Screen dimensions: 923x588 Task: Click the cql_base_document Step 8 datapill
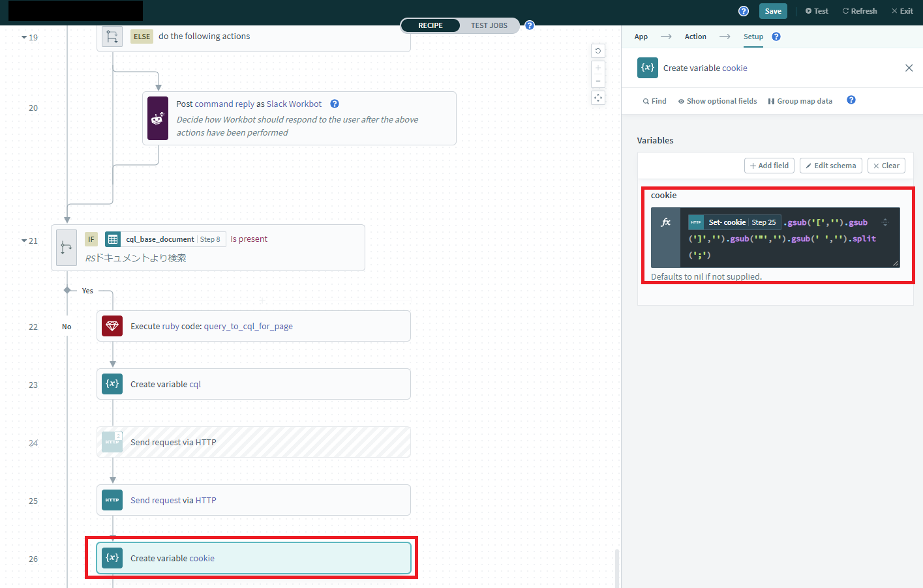[166, 239]
